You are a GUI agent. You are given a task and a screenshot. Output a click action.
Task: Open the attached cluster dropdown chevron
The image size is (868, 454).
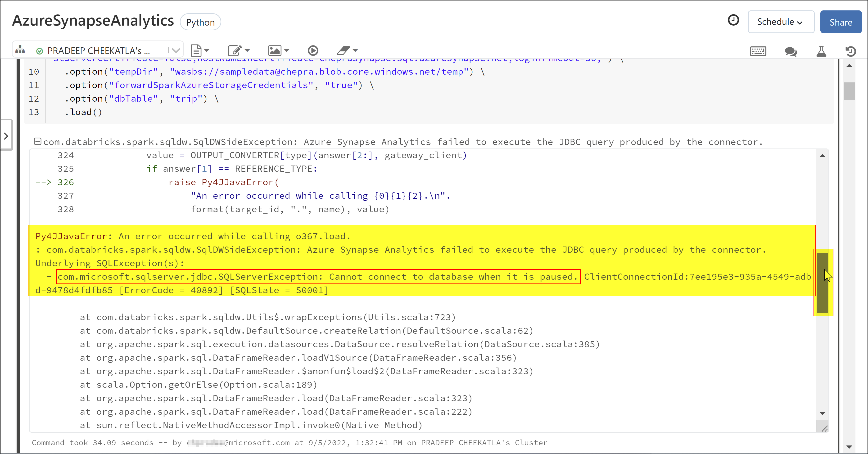pyautogui.click(x=176, y=50)
